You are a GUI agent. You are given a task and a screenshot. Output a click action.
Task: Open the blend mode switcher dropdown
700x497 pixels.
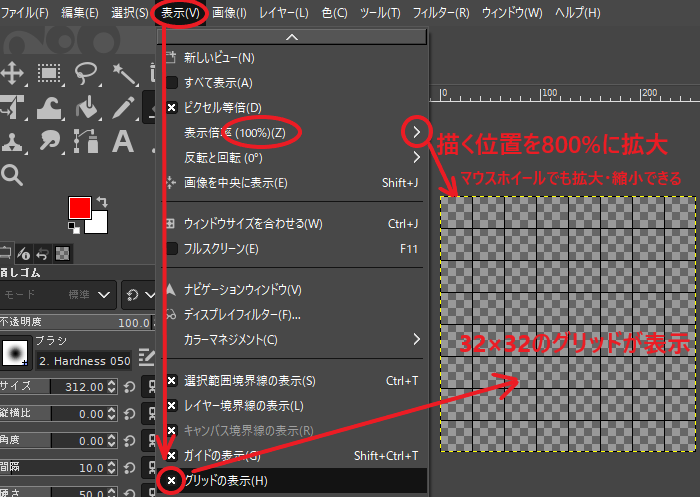point(138,295)
